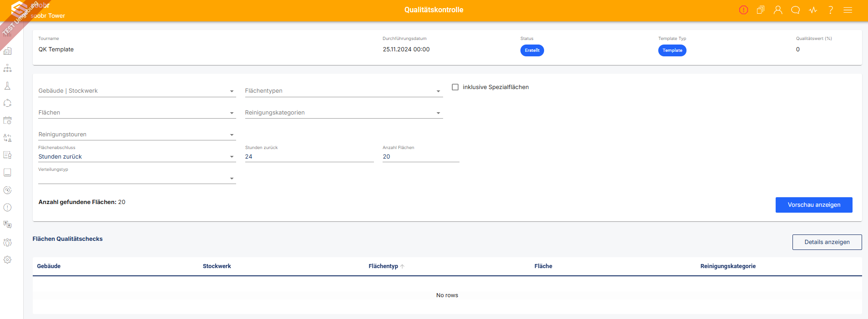The image size is (868, 319).
Task: Click the No rows message
Action: click(x=447, y=295)
